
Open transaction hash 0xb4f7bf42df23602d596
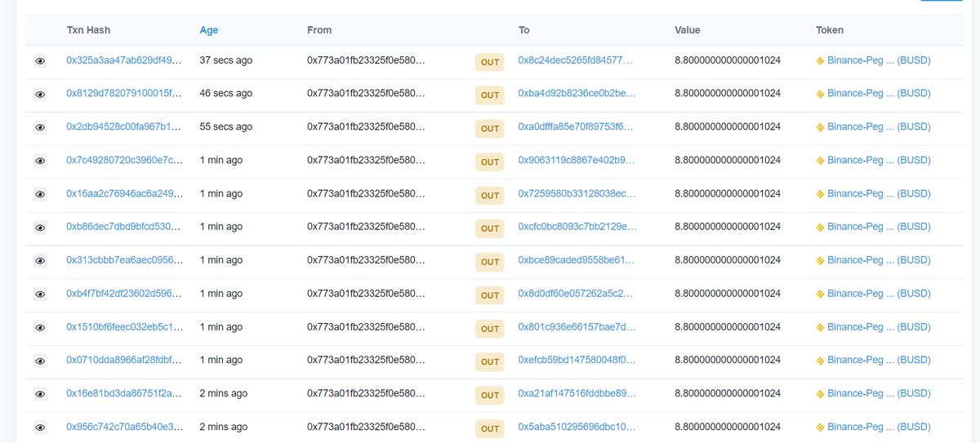[x=124, y=294]
